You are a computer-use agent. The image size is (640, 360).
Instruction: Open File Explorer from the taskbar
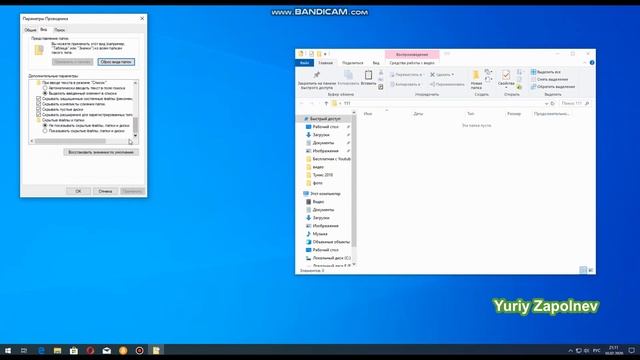tap(58, 350)
